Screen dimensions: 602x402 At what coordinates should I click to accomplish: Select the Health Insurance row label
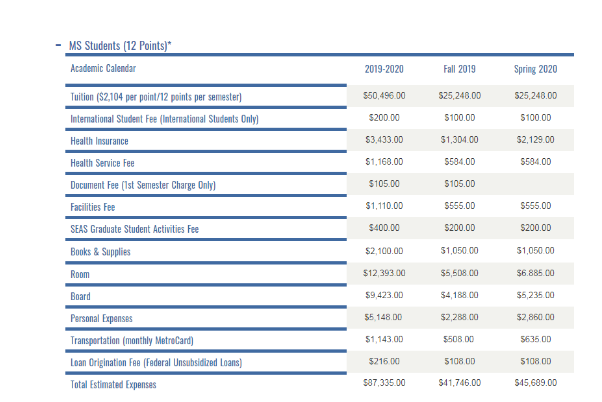coord(99,141)
